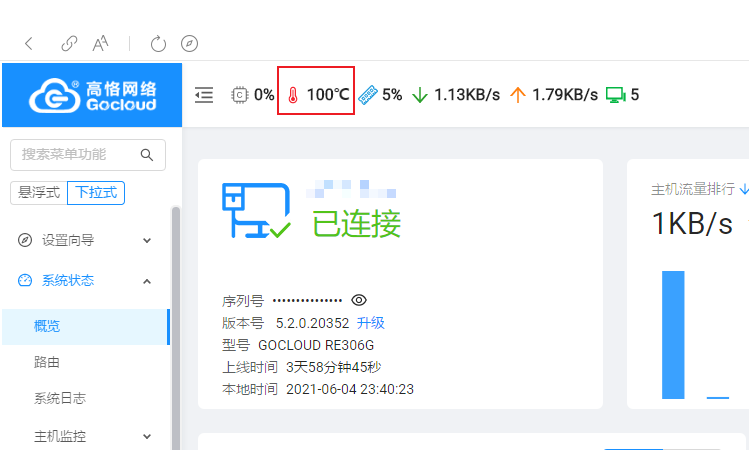Expand 设置向导 chevron arrow
Viewport: 749px width, 450px height.
tap(147, 240)
